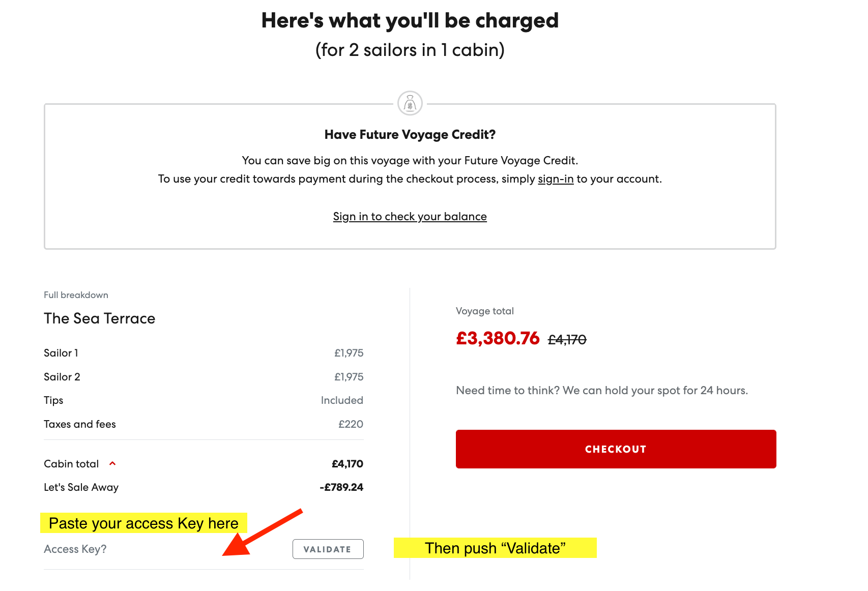Screen dimensions: 868x591
Task: Click the red voyage total £3,380.76
Action: coord(498,338)
